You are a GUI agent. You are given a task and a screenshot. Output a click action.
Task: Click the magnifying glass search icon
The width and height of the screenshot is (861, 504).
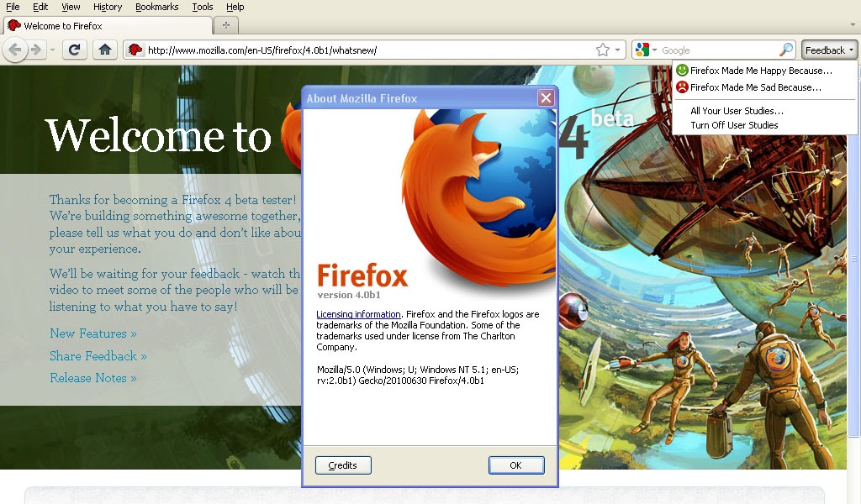[x=786, y=50]
